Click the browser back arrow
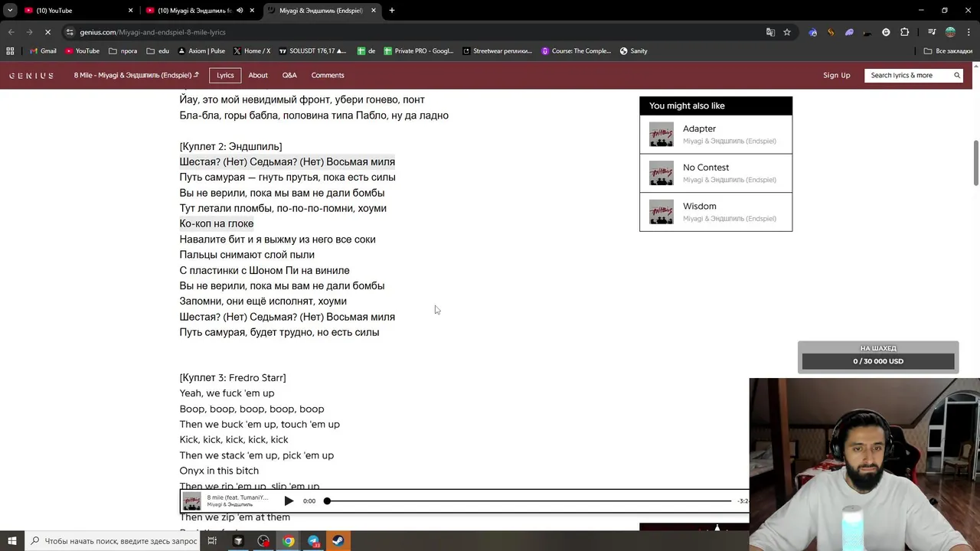The width and height of the screenshot is (980, 551). pyautogui.click(x=11, y=32)
